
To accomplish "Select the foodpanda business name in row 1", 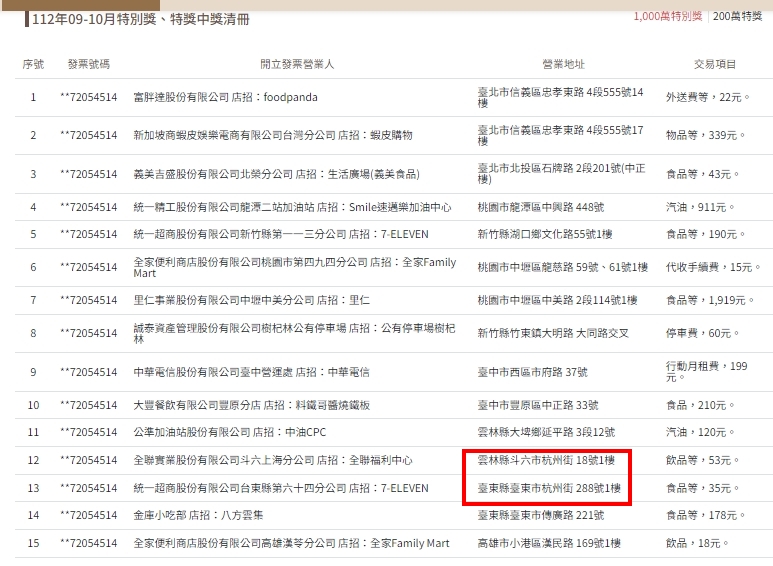I will (x=225, y=97).
